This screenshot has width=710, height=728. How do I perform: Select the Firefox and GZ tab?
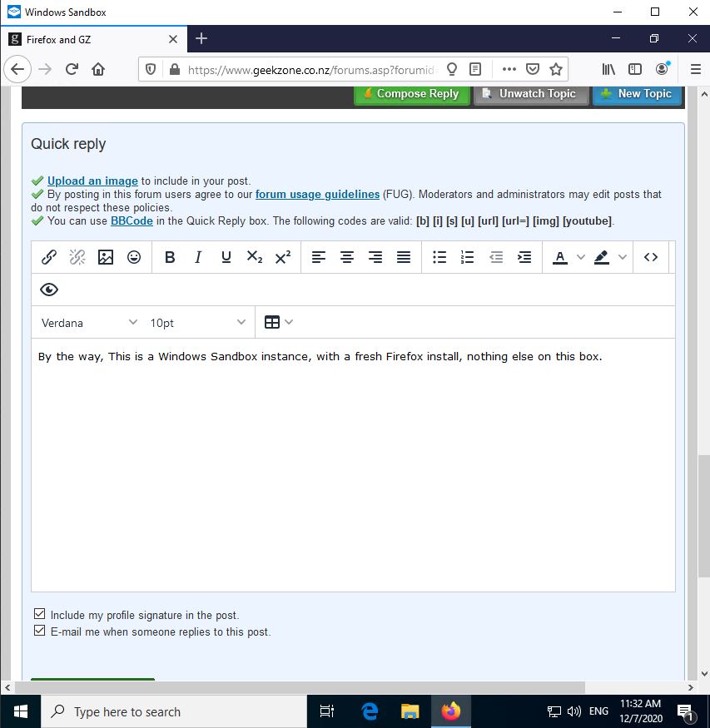(92, 39)
